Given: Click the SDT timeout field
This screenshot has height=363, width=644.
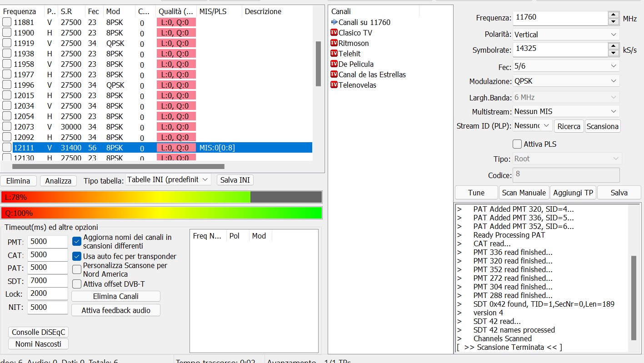Looking at the screenshot, I should [47, 281].
